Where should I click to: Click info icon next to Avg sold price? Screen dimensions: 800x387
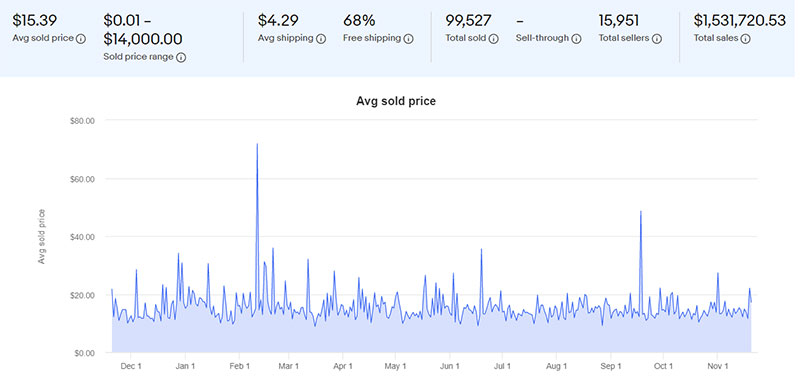pyautogui.click(x=81, y=39)
